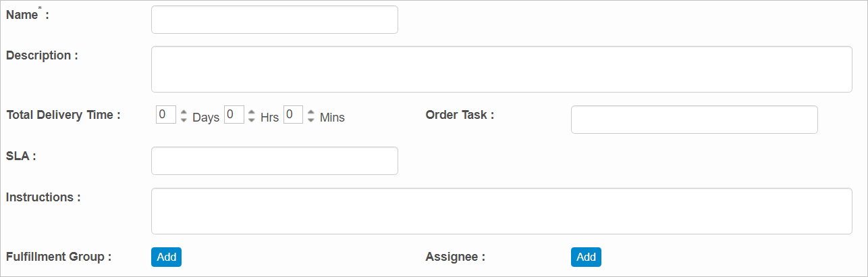The width and height of the screenshot is (868, 277).
Task: Click inside the Description text area
Action: (501, 69)
